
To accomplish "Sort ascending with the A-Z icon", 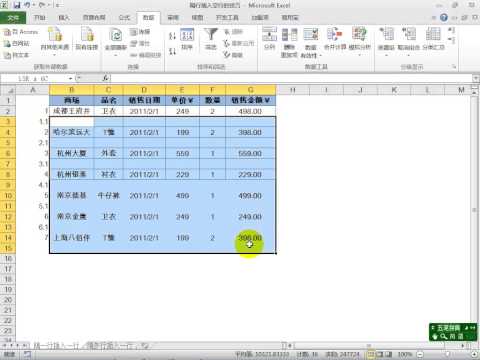I will point(172,36).
